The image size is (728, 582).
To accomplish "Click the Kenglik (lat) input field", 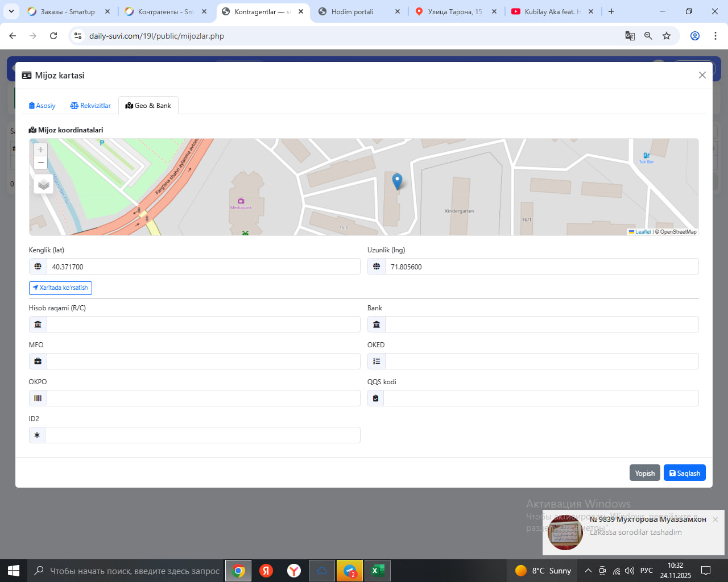I will point(203,267).
